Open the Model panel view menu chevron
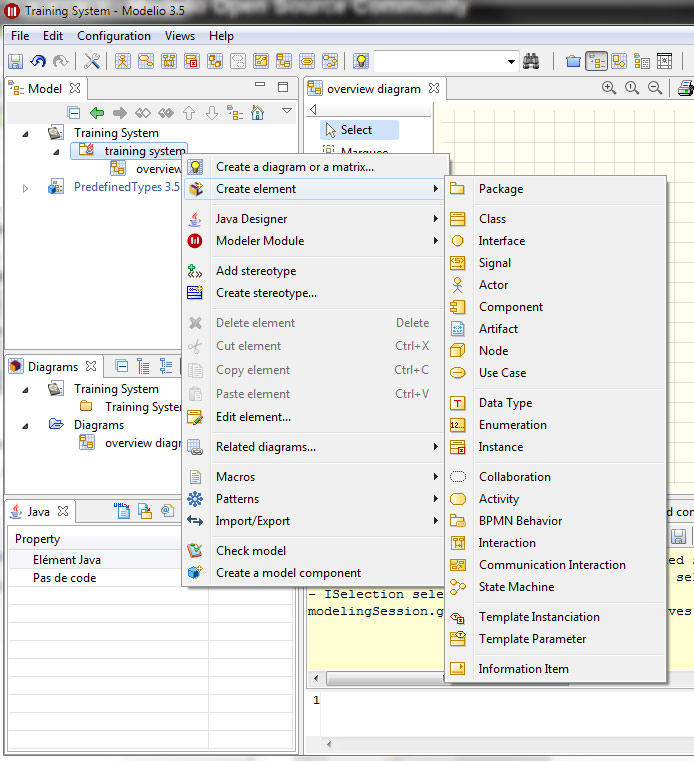The image size is (694, 761). coord(287,111)
